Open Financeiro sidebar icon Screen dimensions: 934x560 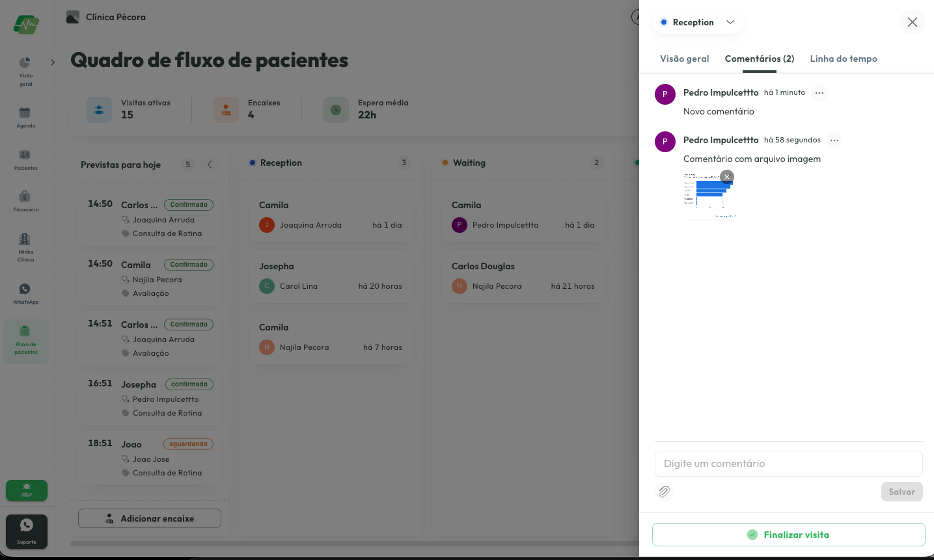click(25, 201)
